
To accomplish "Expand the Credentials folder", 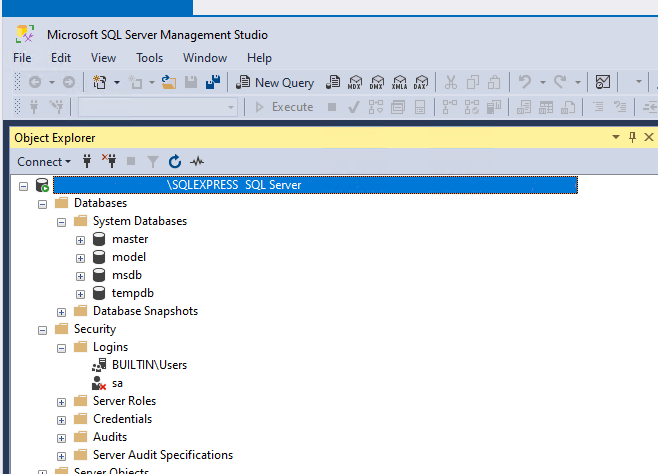I will coord(61,420).
